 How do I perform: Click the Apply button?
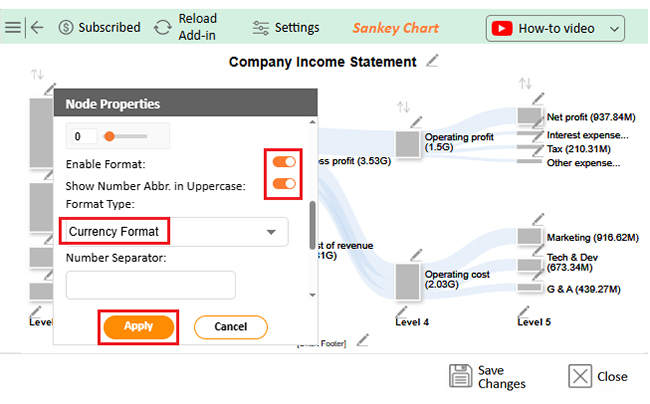[138, 327]
